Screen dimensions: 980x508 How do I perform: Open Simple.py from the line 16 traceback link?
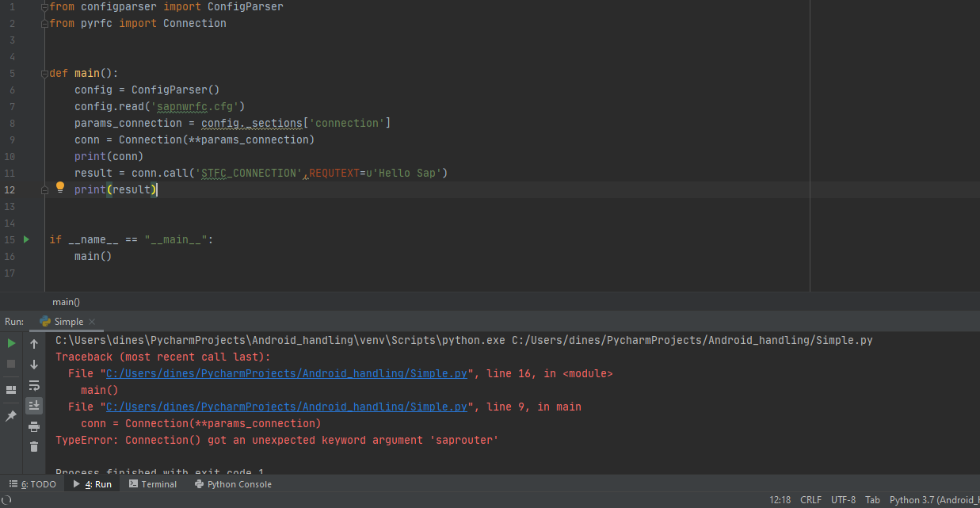pos(285,372)
